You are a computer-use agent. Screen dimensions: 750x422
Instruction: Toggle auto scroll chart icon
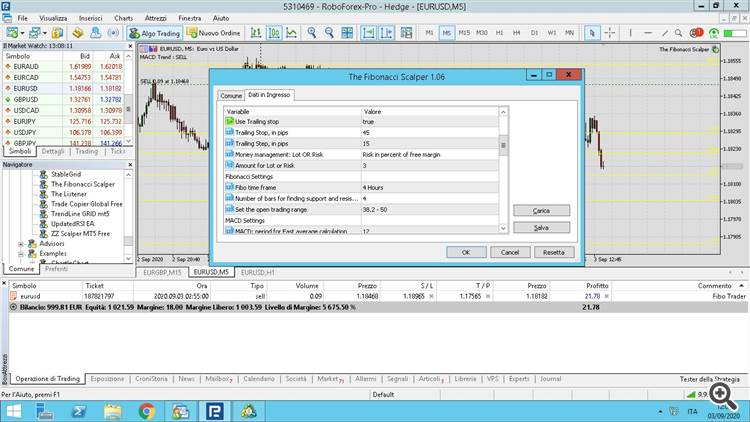368,33
